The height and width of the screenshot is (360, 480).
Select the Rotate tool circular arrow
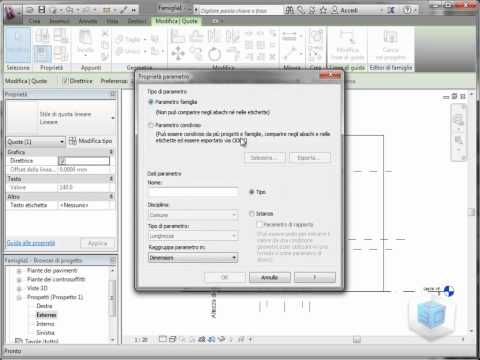[214, 54]
